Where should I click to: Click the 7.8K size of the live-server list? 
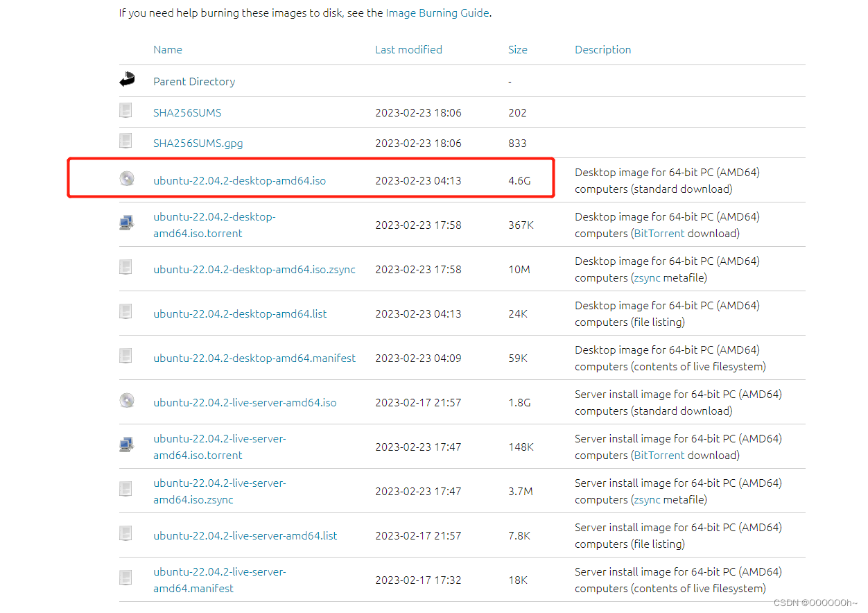pyautogui.click(x=519, y=536)
